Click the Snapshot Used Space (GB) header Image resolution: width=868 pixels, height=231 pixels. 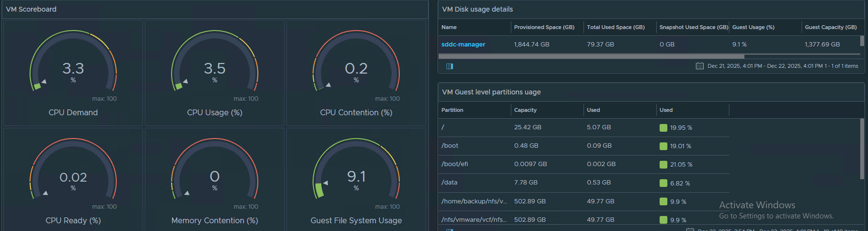coord(694,27)
